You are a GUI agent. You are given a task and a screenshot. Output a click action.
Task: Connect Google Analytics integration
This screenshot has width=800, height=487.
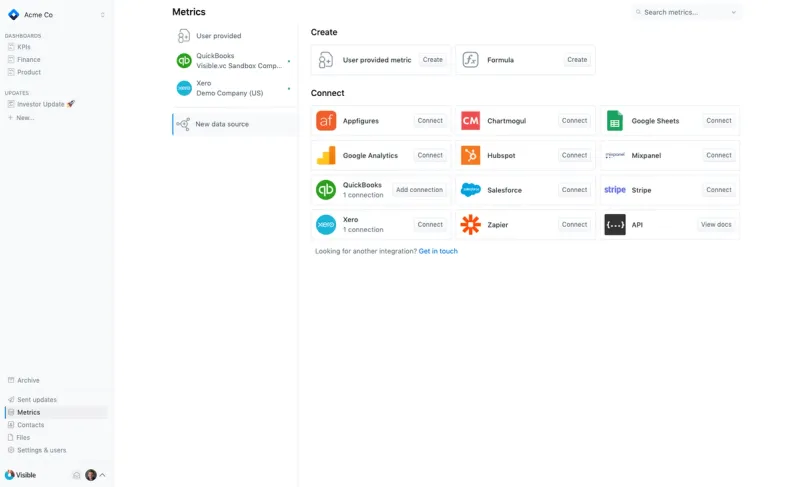tap(430, 156)
